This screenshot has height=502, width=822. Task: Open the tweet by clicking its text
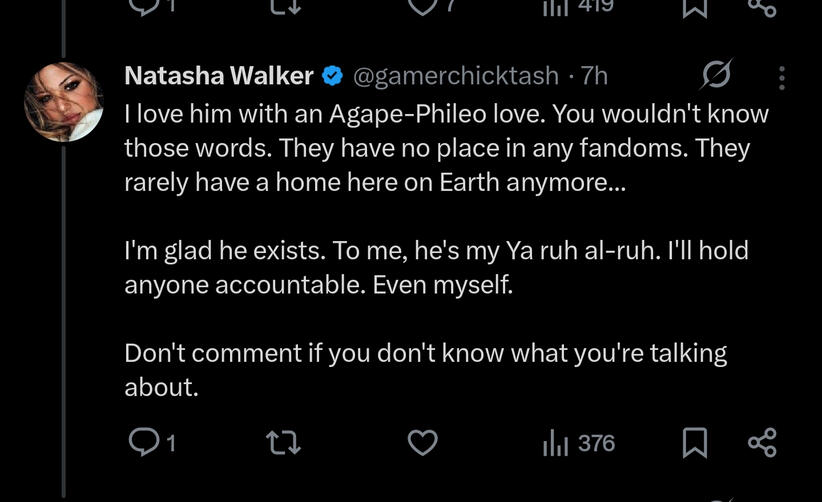click(446, 250)
